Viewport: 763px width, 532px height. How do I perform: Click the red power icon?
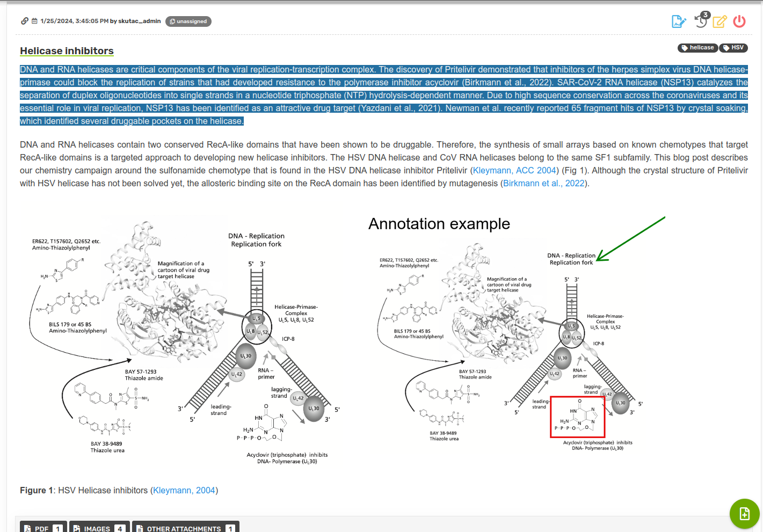739,21
